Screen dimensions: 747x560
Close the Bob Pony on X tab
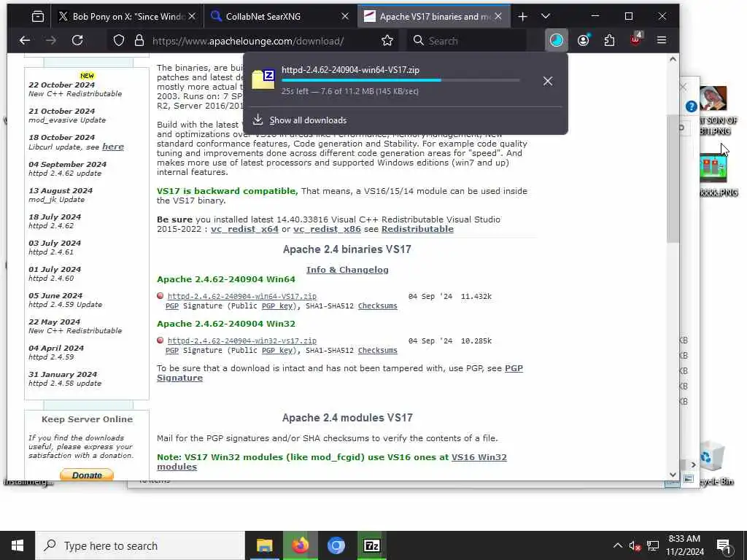(x=192, y=17)
